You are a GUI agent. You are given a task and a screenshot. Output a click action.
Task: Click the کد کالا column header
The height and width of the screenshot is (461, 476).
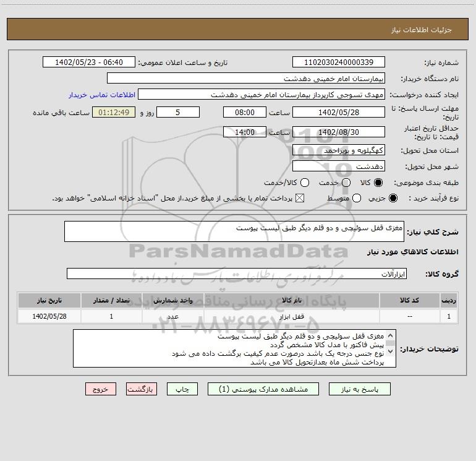(x=409, y=300)
